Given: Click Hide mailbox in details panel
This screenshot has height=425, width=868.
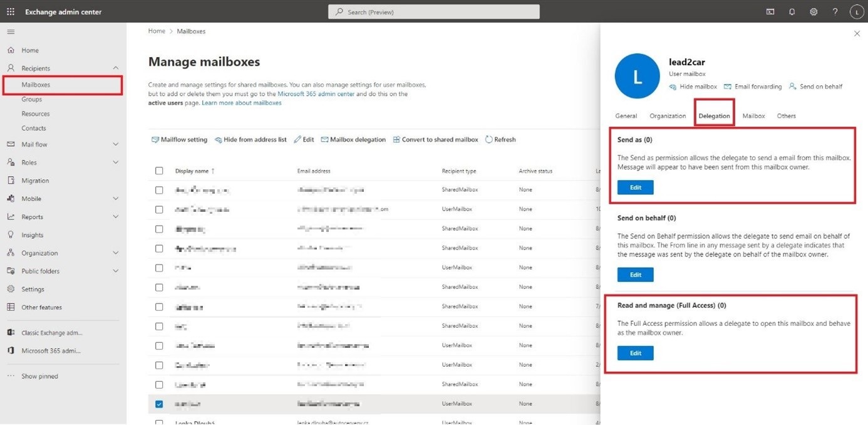Looking at the screenshot, I should (693, 87).
